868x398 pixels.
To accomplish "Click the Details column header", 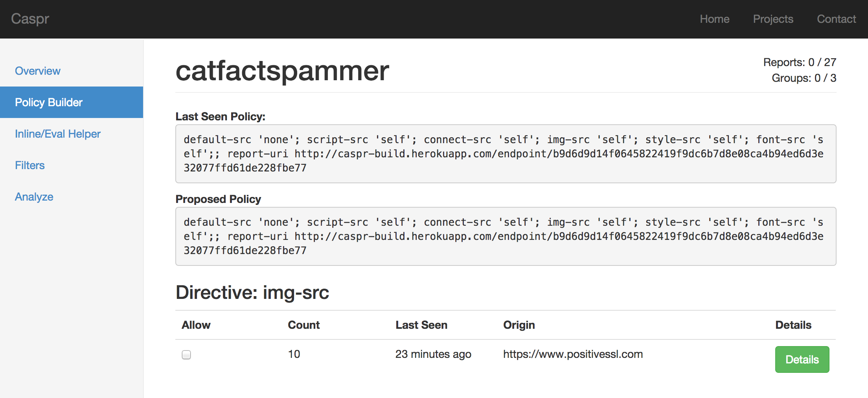I will 793,325.
